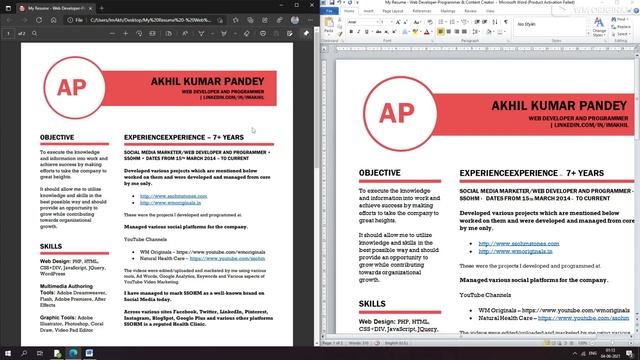Toggle Italic formatting in Word
640x360 pixels.
358,32
